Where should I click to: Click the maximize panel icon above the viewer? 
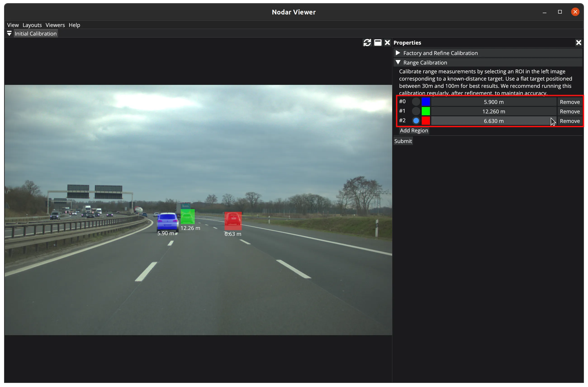click(x=377, y=43)
